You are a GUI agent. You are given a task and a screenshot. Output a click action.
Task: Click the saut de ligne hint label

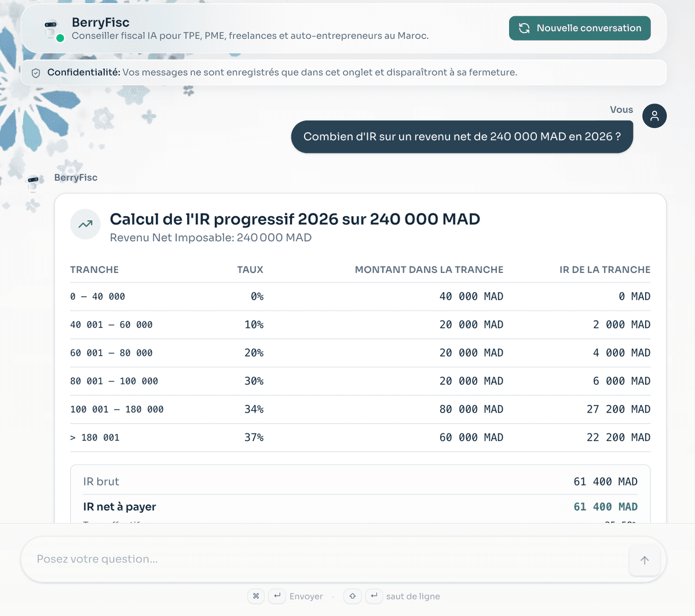[x=414, y=596]
